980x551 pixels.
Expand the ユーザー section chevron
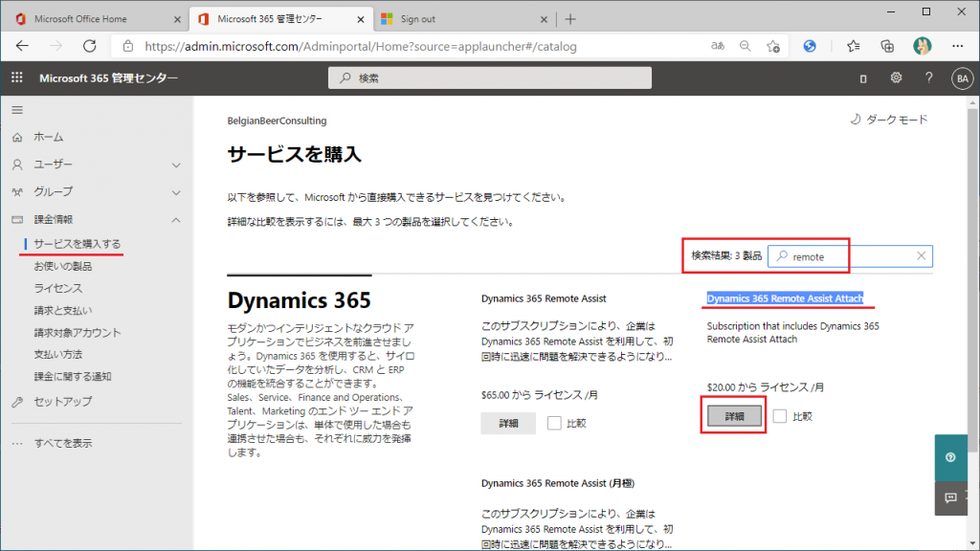176,165
